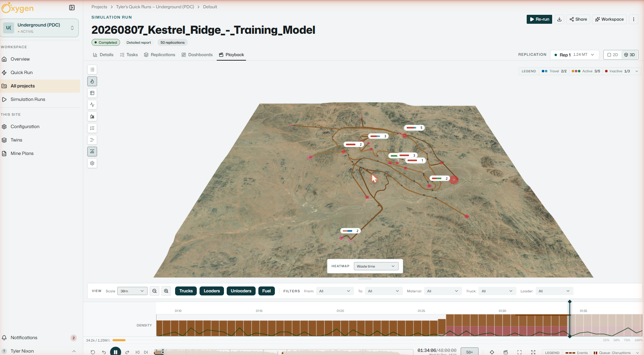Open the Notifications bell item
Viewport: 644px width, 355px height.
click(40, 338)
